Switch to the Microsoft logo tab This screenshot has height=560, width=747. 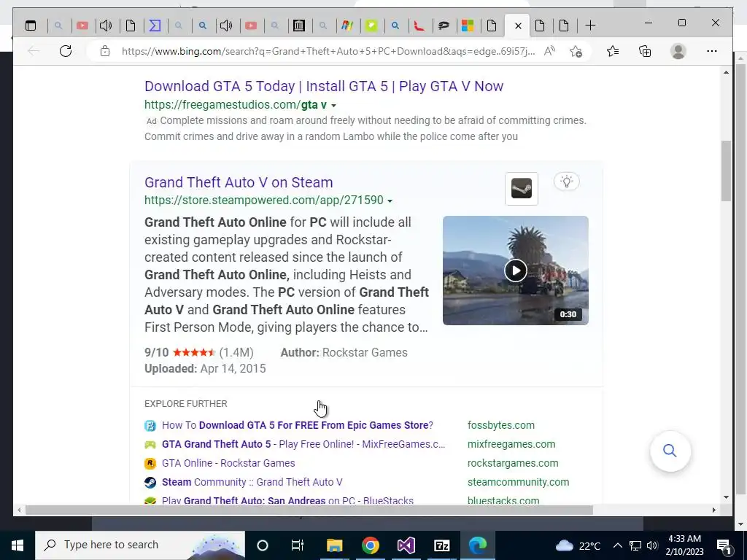tap(468, 26)
